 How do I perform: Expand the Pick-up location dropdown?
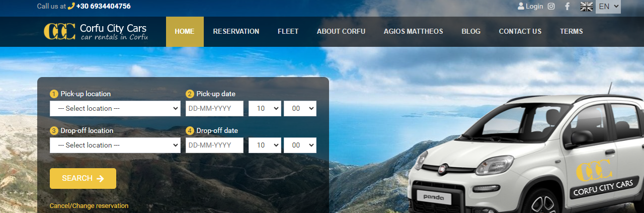click(115, 108)
